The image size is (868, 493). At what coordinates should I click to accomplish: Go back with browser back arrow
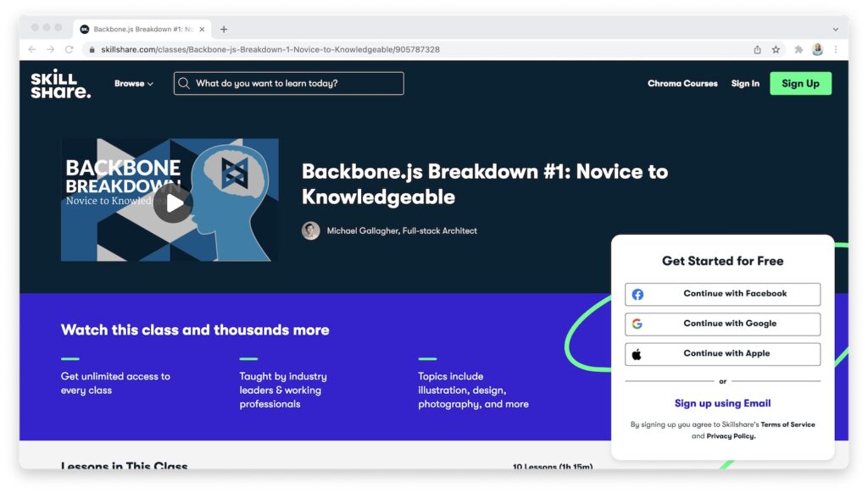[x=32, y=49]
